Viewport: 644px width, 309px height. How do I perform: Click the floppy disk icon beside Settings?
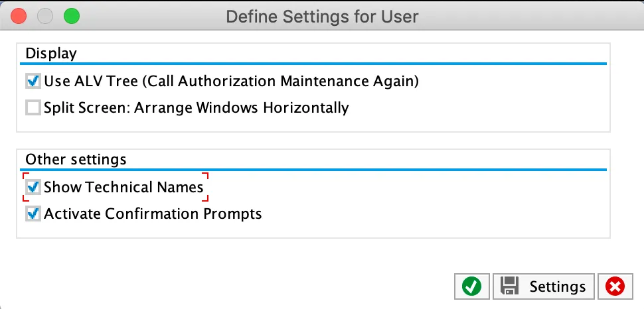(x=510, y=286)
